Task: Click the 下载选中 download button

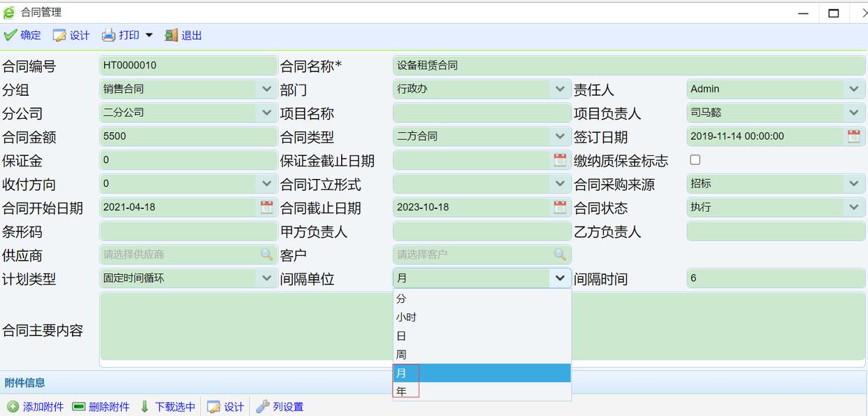Action: point(168,407)
